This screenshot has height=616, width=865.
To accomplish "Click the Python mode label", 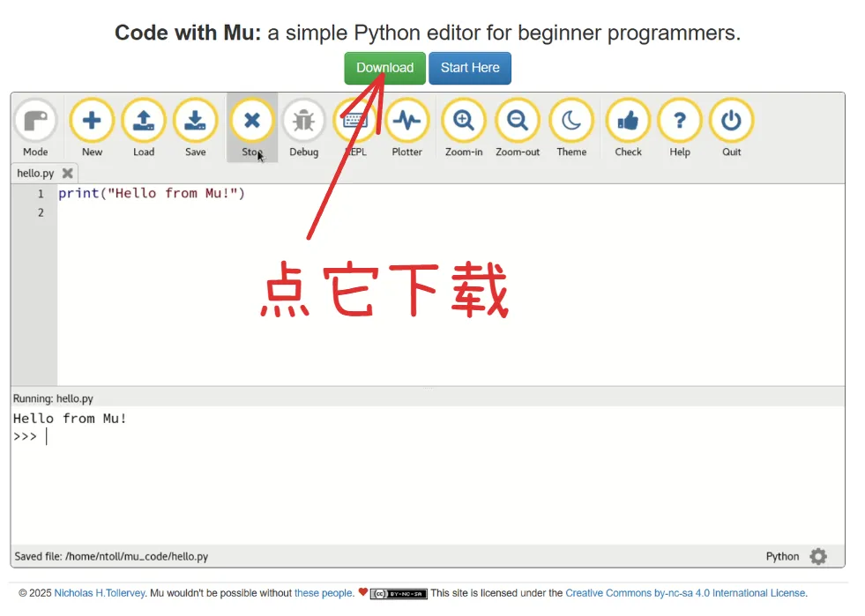I will point(782,556).
